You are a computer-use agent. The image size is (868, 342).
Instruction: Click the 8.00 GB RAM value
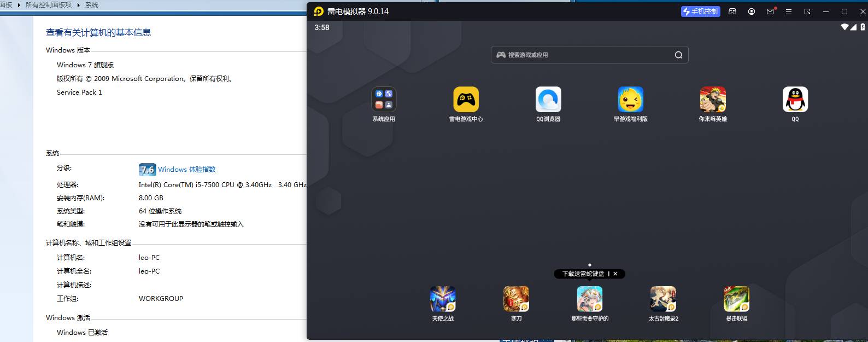pos(151,198)
